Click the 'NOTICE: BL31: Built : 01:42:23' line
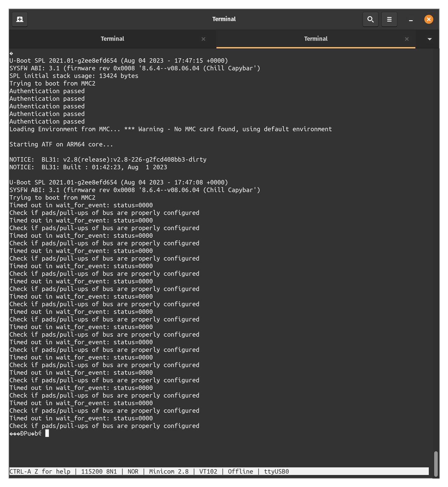Screen dimensions: 448x487 coord(88,167)
